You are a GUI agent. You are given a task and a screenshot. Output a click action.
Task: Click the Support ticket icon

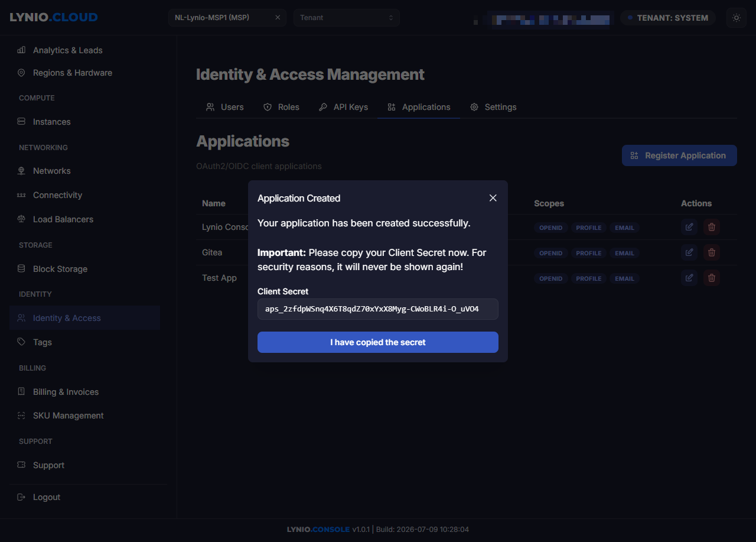coord(21,465)
